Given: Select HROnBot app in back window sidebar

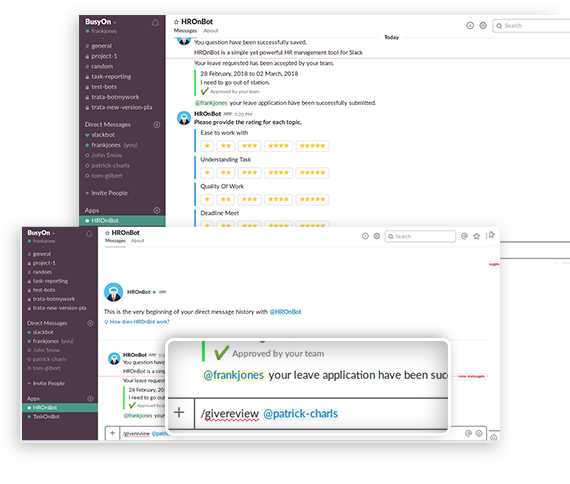Looking at the screenshot, I should click(x=122, y=221).
